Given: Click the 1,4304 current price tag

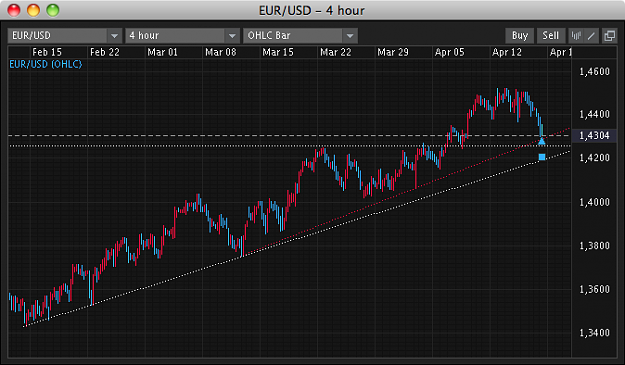Looking at the screenshot, I should (594, 135).
